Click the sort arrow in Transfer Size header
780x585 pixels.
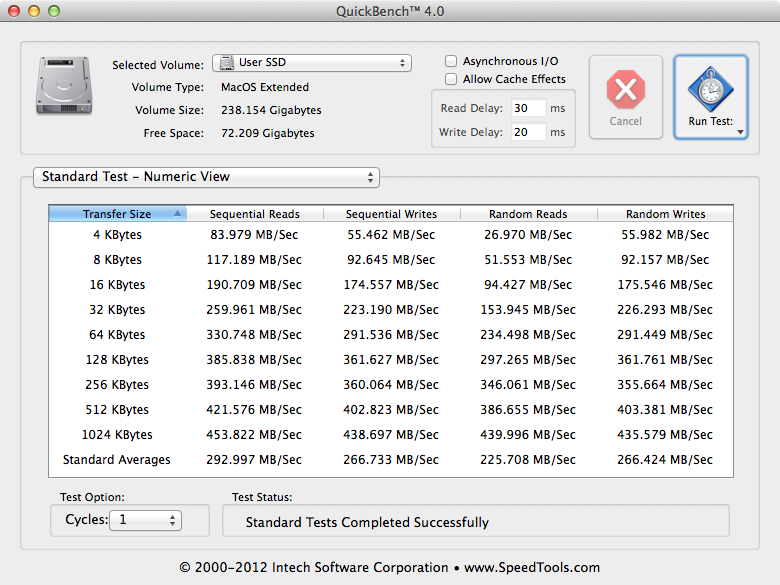pos(178,213)
